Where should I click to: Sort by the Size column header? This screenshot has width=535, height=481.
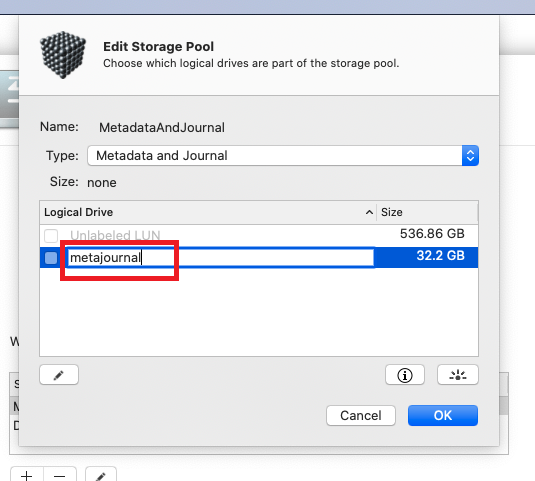(x=427, y=212)
